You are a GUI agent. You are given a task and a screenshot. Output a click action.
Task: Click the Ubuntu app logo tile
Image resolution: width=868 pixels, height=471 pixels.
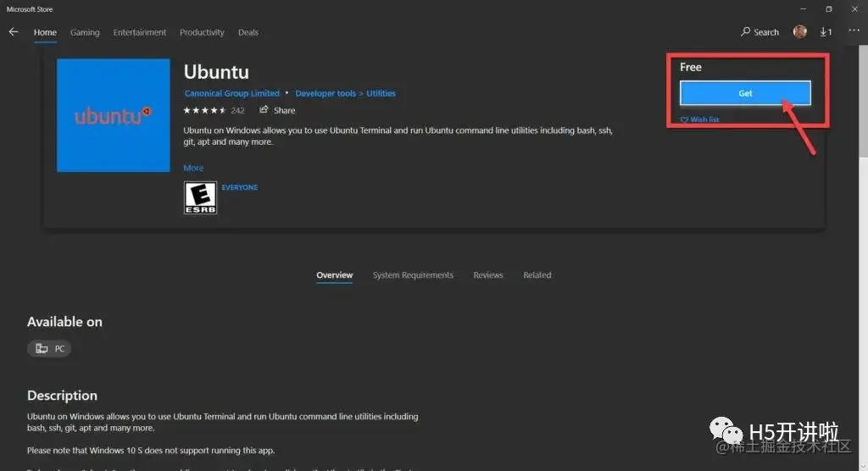click(x=113, y=115)
